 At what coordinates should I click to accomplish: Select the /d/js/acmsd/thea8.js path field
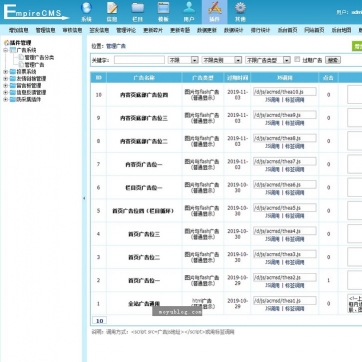pos(285,138)
